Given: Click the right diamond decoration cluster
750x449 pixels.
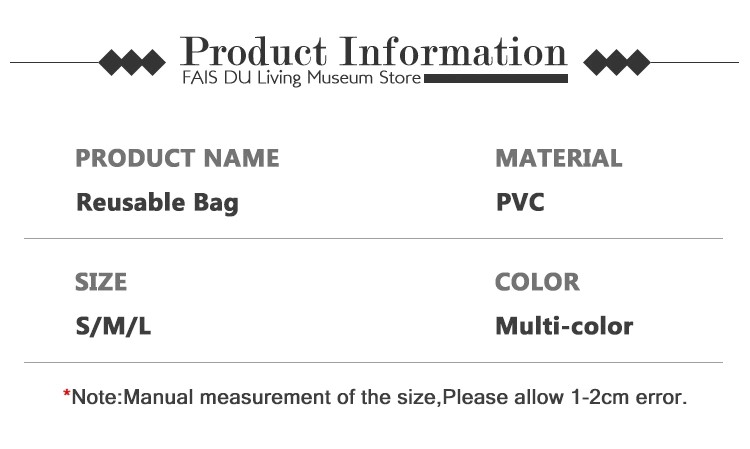Looking at the screenshot, I should pyautogui.click(x=616, y=63).
